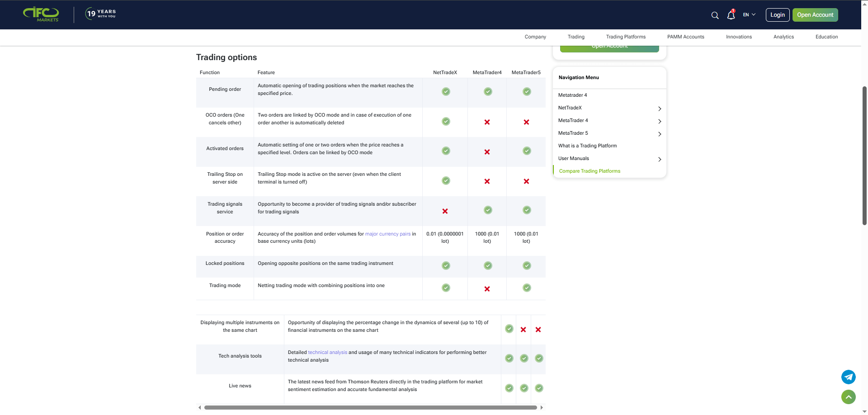Click last checkmark in Live news row
This screenshot has width=868, height=415.
539,388
